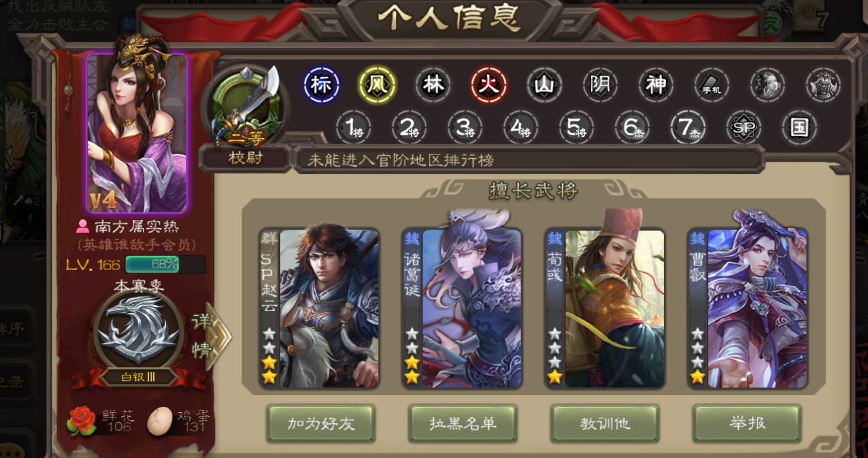The image size is (868, 458).
Task: Select the 神 pack icon
Action: coord(656,85)
